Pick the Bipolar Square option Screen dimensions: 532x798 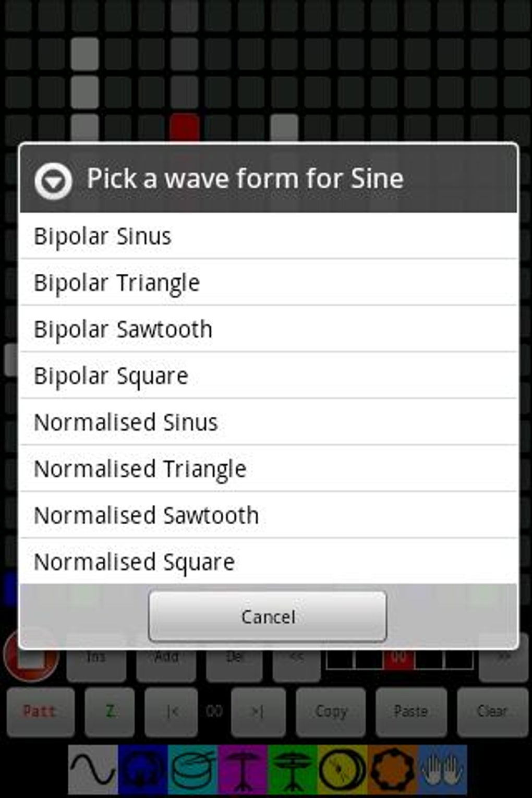268,376
